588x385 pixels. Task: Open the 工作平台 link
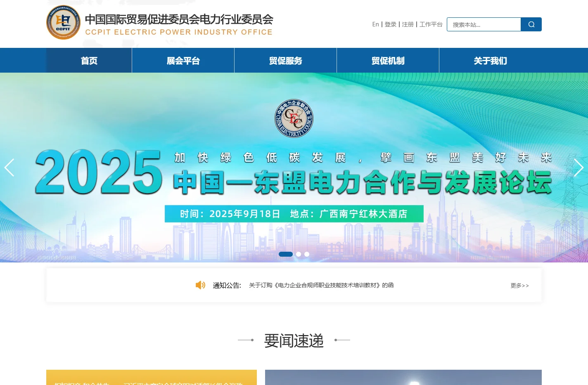coord(431,24)
